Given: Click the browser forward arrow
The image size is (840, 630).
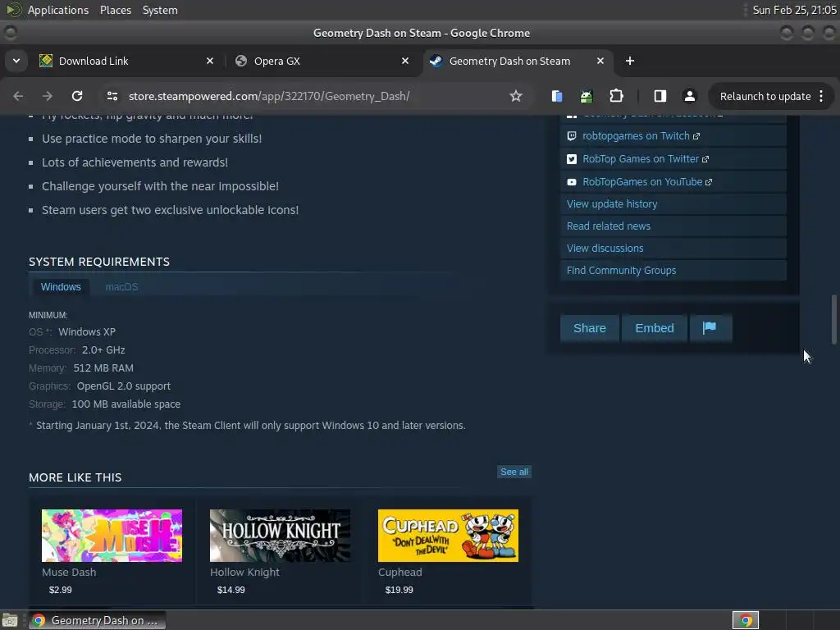Looking at the screenshot, I should [x=48, y=96].
